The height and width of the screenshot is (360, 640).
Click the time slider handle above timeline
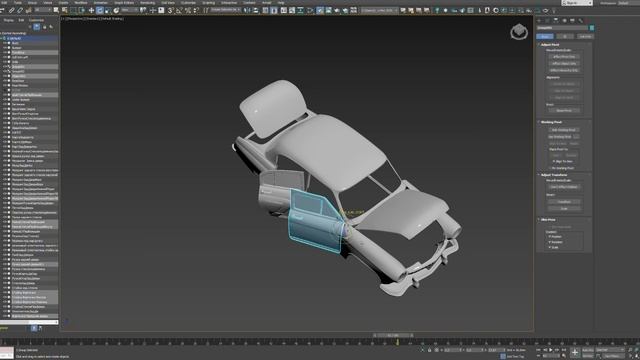pyautogui.click(x=393, y=336)
